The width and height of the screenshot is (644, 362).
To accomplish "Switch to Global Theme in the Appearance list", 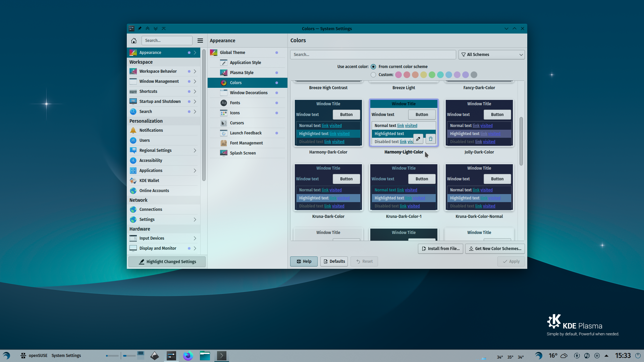I will coord(232,52).
